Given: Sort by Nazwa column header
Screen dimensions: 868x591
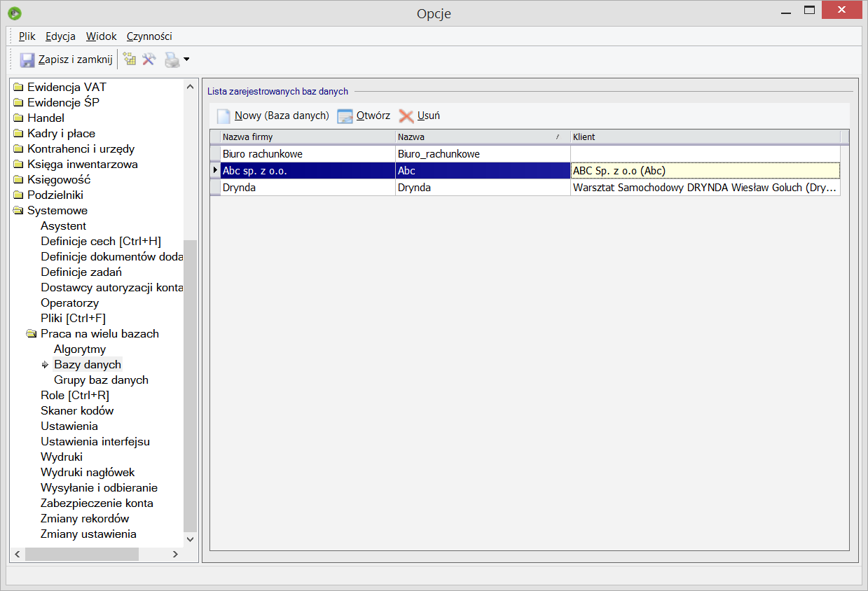Looking at the screenshot, I should click(x=483, y=137).
